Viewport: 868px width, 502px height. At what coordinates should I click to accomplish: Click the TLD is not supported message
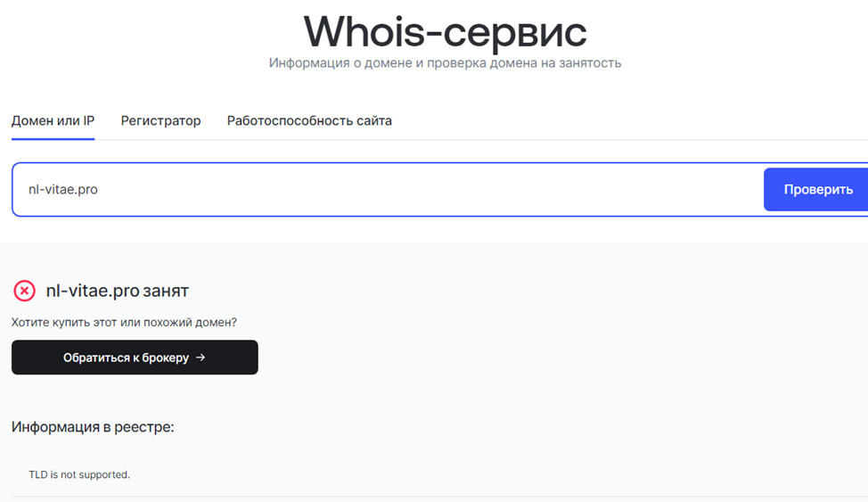(79, 474)
